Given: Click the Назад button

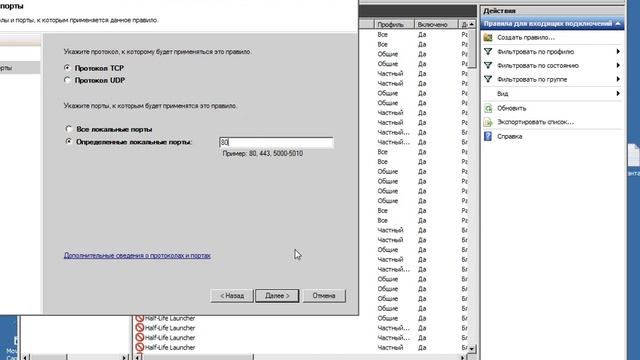Looking at the screenshot, I should (232, 296).
